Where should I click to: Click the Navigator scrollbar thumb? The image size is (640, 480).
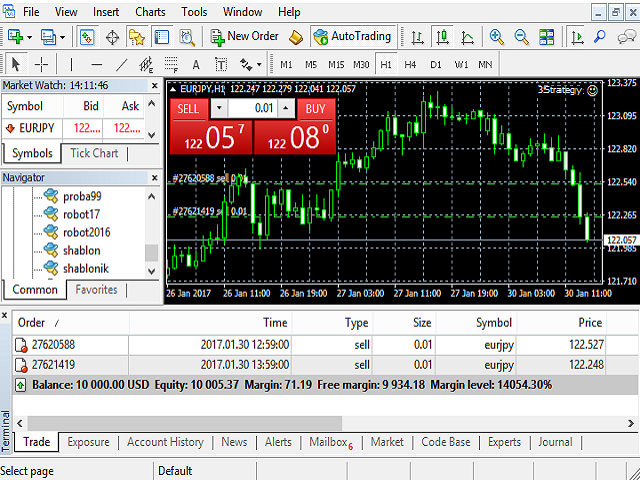(151, 253)
